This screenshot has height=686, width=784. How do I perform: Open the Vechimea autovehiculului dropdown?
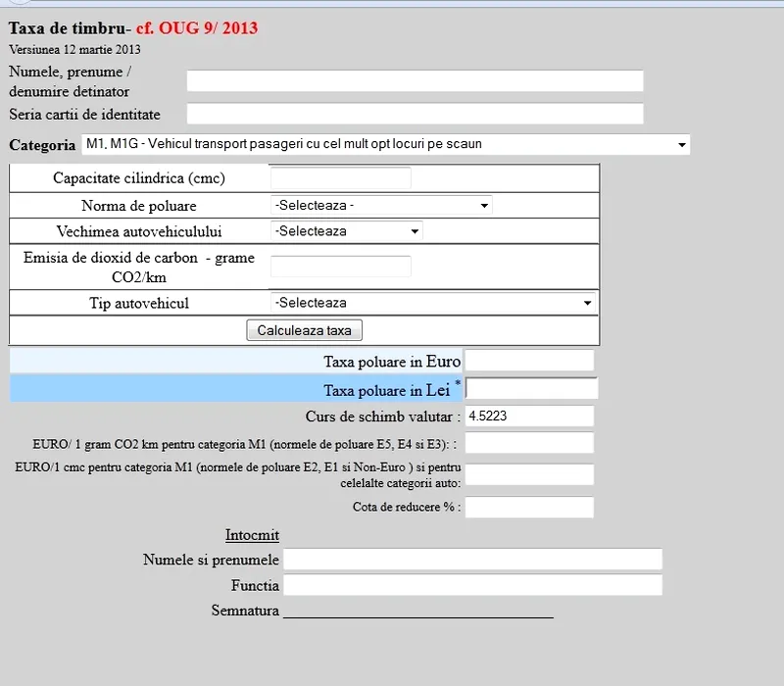click(346, 231)
